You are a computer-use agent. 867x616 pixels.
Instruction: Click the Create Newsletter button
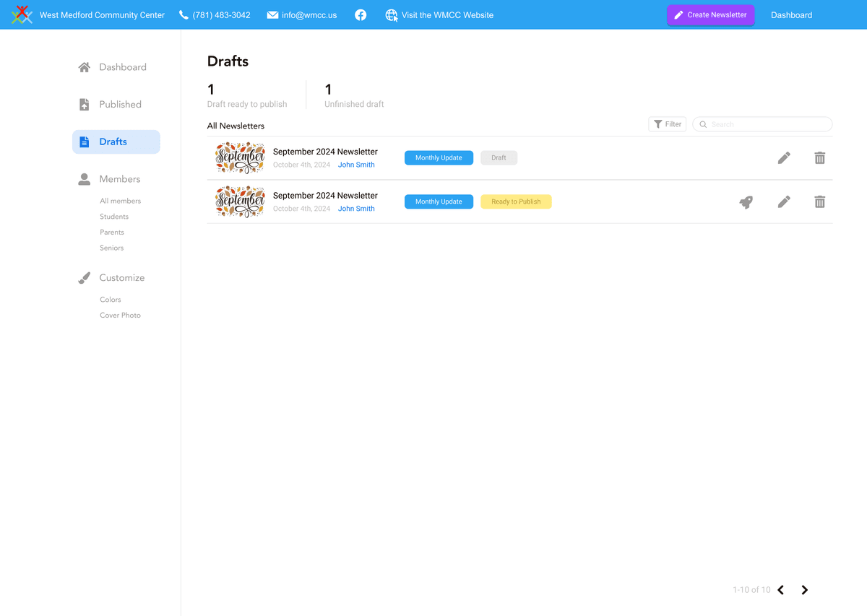coord(710,15)
